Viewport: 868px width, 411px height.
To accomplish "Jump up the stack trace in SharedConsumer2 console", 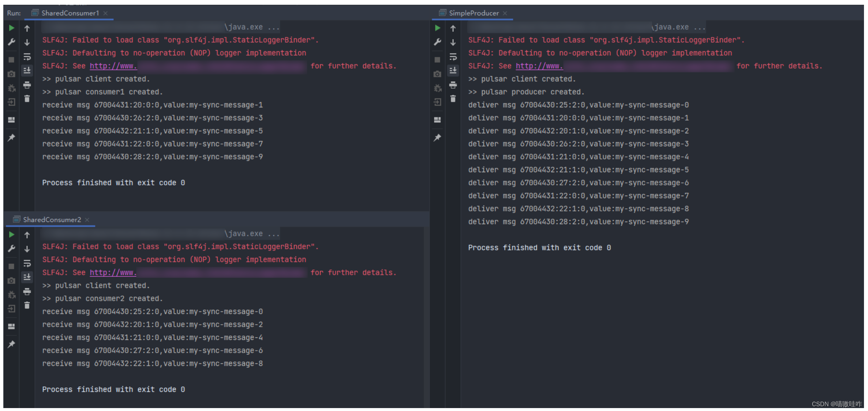I will pyautogui.click(x=27, y=235).
